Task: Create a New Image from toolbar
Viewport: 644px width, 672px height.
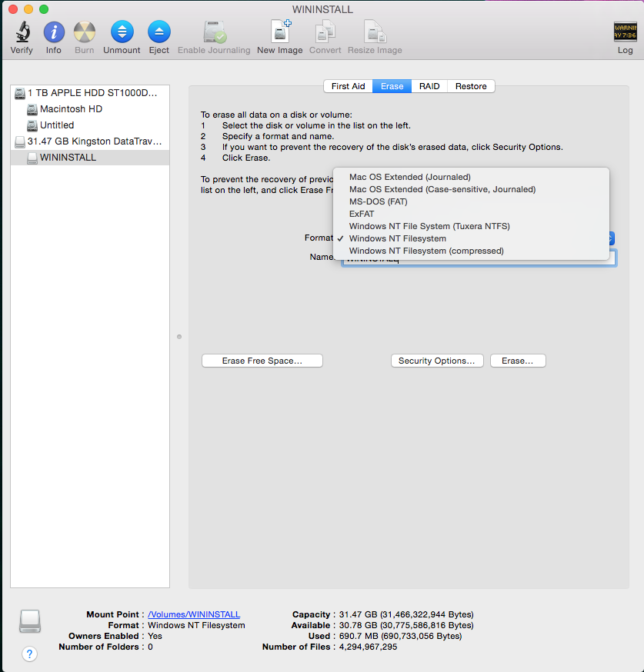Action: (x=280, y=32)
